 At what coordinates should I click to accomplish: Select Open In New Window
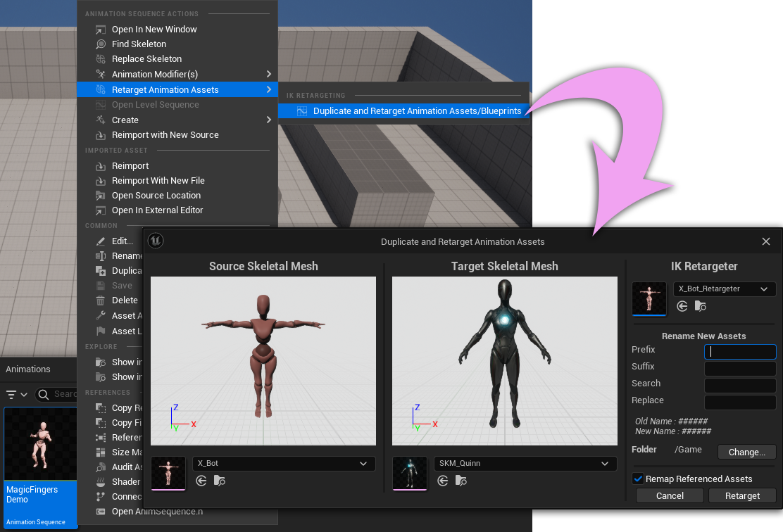tap(177, 30)
